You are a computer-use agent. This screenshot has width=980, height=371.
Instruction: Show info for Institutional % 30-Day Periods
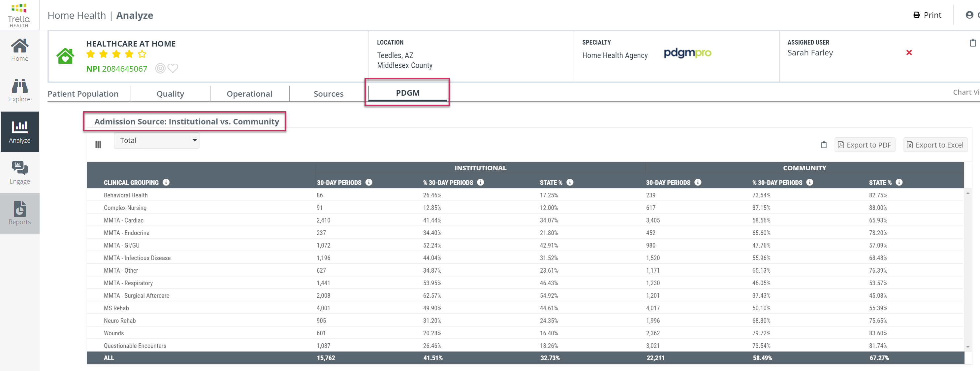pos(481,182)
